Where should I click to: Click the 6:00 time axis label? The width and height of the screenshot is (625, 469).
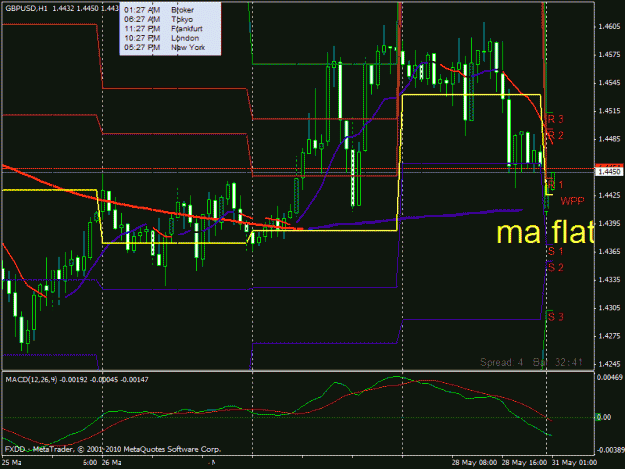90,463
